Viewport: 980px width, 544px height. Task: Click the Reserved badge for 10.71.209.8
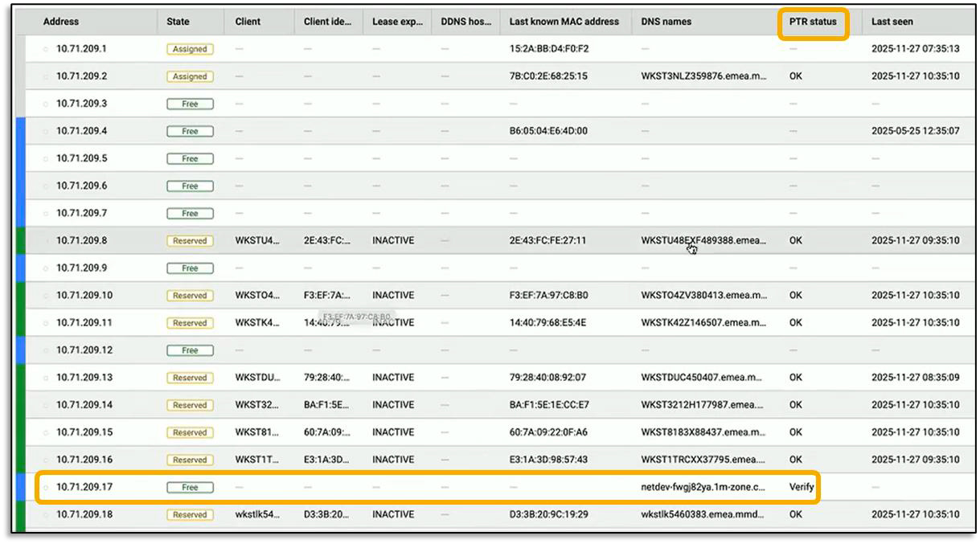tap(190, 240)
